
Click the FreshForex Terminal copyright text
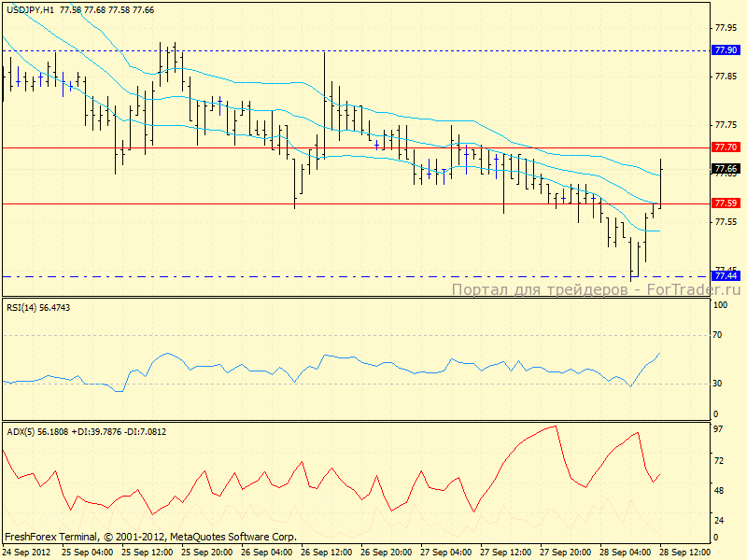[150, 537]
